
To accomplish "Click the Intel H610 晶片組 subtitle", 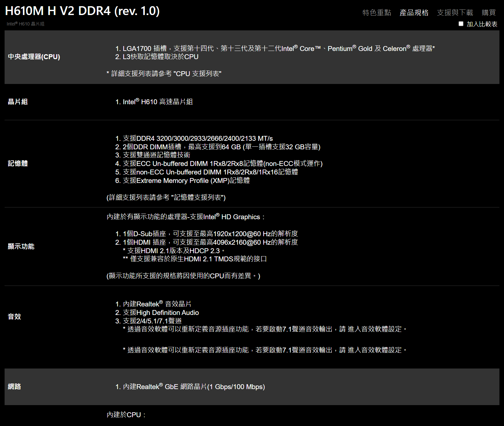I will tap(26, 24).
